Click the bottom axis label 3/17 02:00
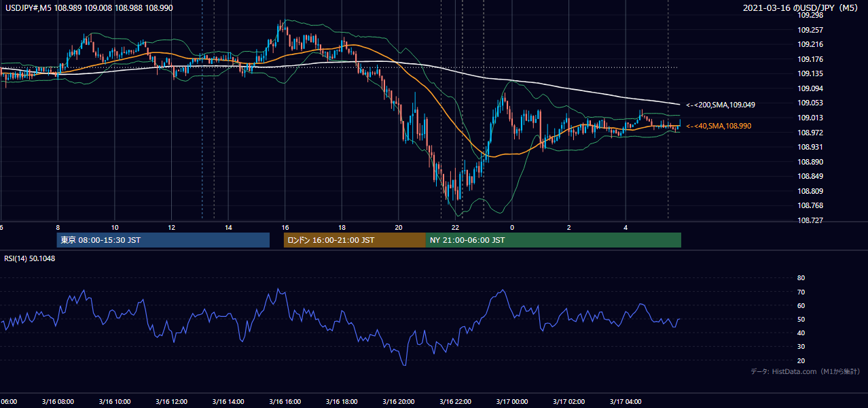This screenshot has height=408, width=868. point(569,402)
